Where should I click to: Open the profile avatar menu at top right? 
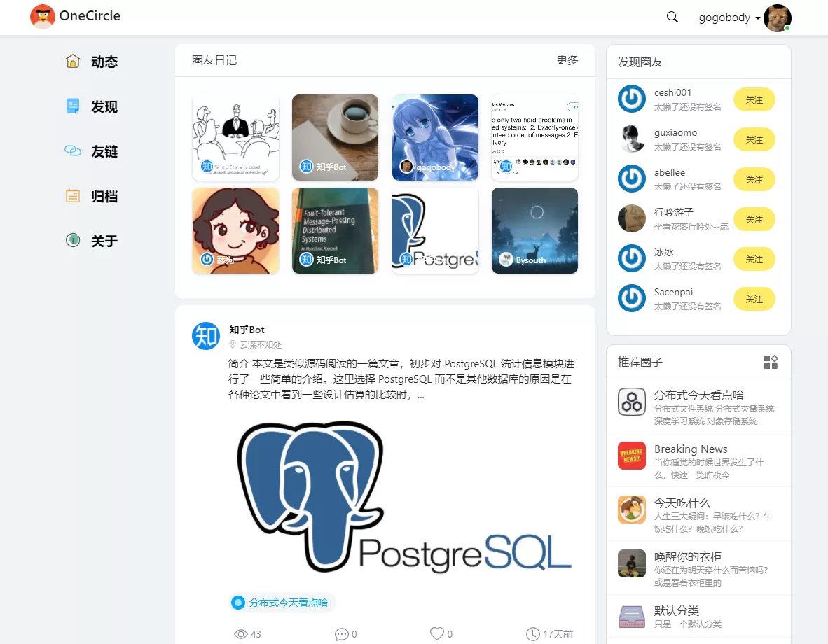pyautogui.click(x=777, y=18)
